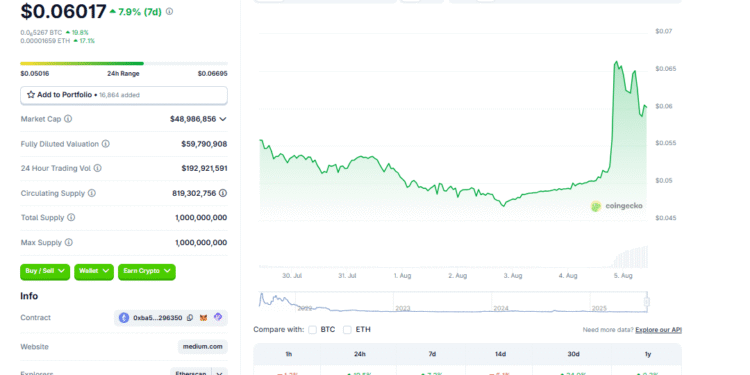Click the 24 Hour Trading Vol info icon

[98, 168]
